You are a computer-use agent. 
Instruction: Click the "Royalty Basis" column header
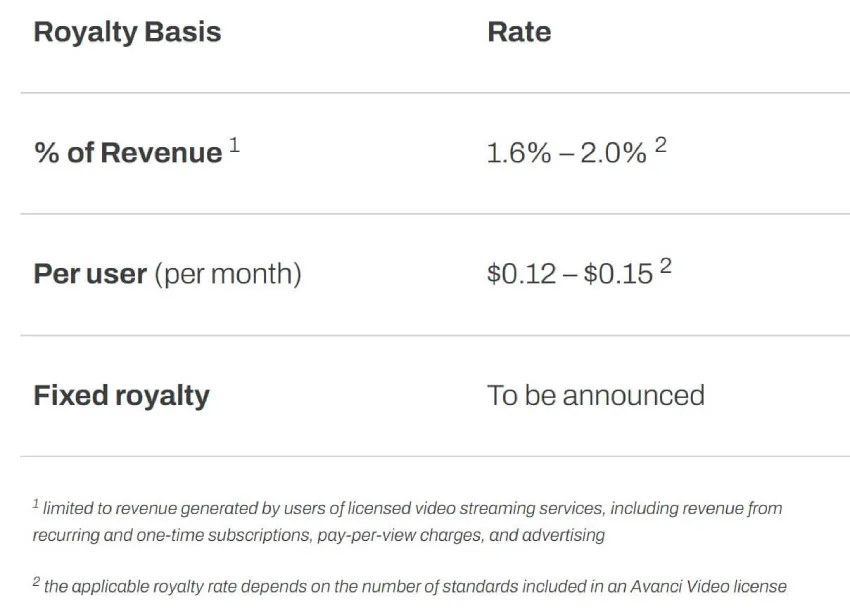click(x=127, y=32)
